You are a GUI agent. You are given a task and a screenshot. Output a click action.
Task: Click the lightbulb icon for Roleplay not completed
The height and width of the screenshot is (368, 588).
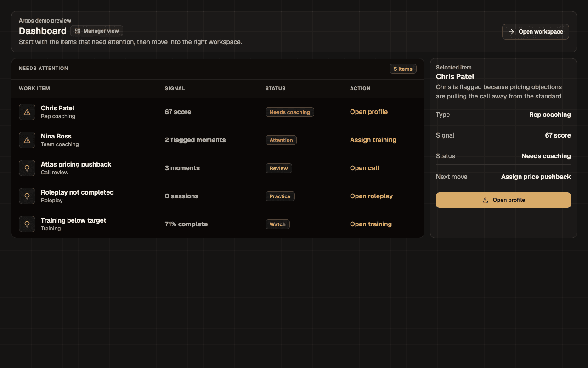coord(27,196)
